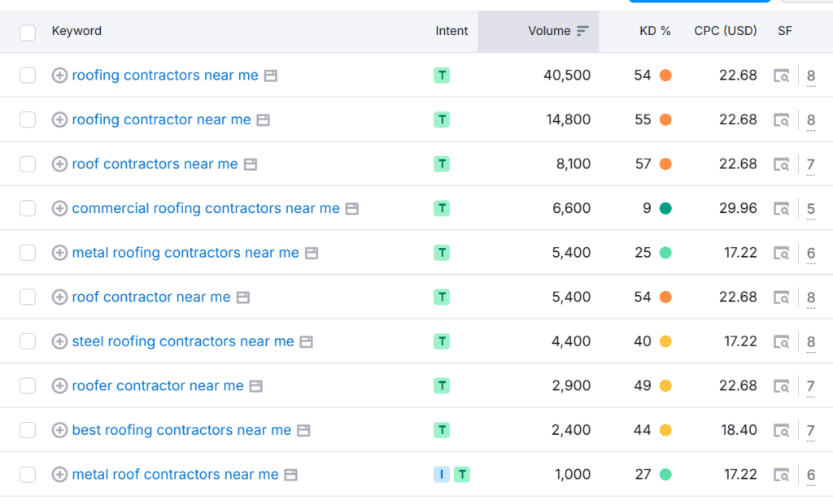Select checkbox for 'roof contractor near me'
833x504 pixels.
(x=28, y=298)
